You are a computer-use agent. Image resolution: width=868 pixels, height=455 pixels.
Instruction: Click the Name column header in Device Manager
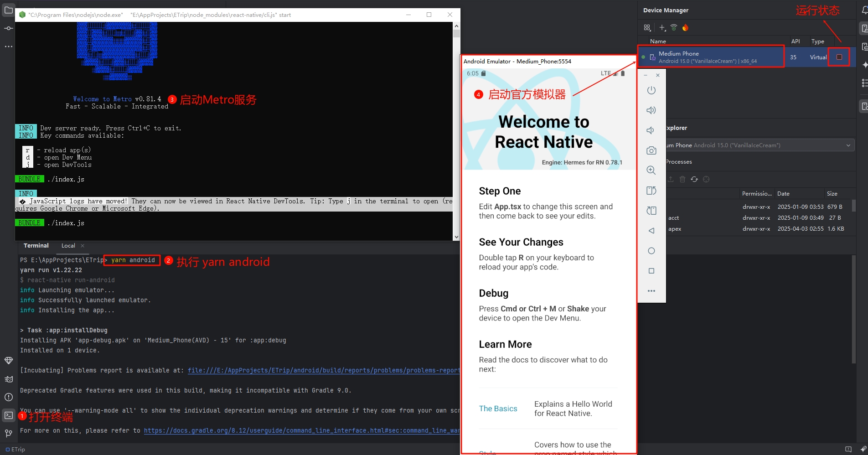(x=658, y=41)
